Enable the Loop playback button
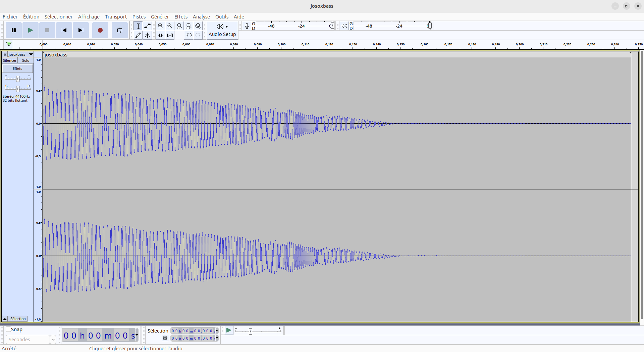This screenshot has height=352, width=644. point(119,30)
